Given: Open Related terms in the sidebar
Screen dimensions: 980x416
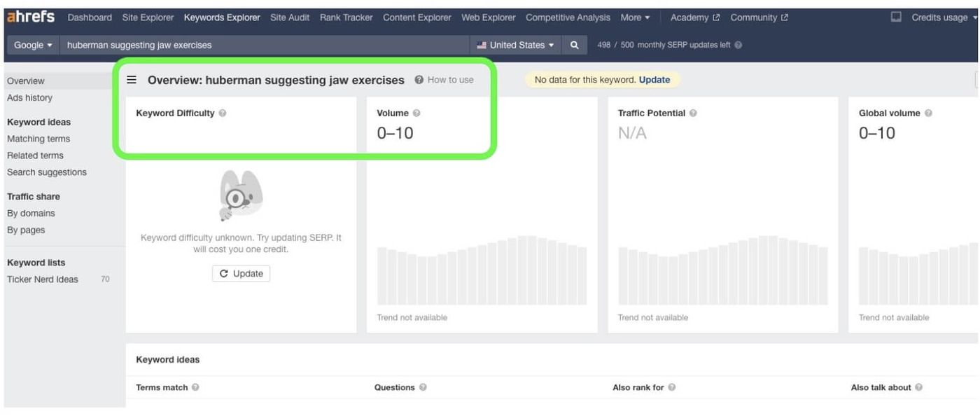Looking at the screenshot, I should pos(35,155).
